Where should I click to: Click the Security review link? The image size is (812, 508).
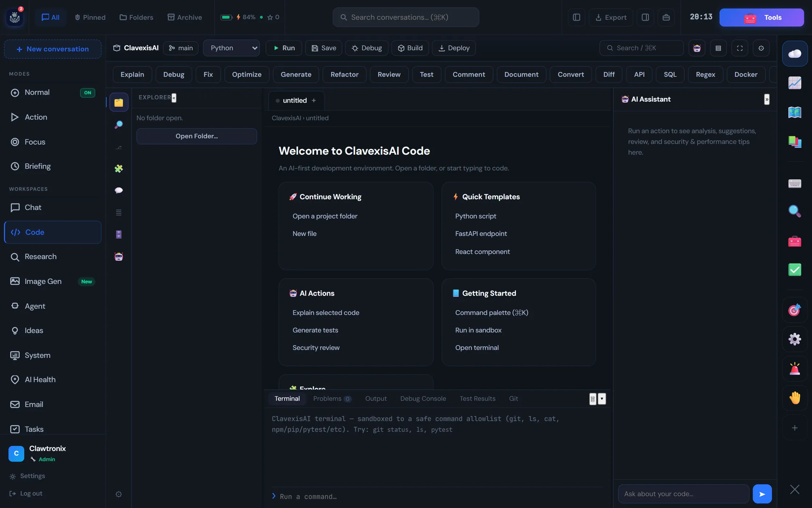click(x=316, y=348)
